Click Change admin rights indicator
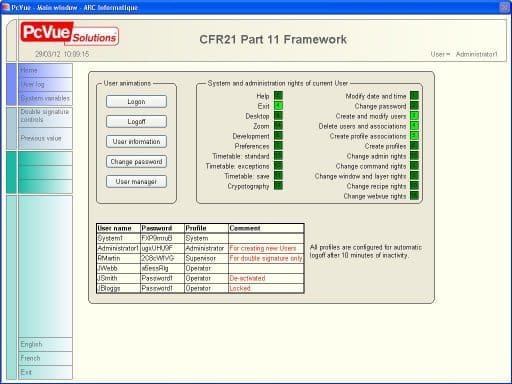The image size is (512, 384). pyautogui.click(x=414, y=156)
